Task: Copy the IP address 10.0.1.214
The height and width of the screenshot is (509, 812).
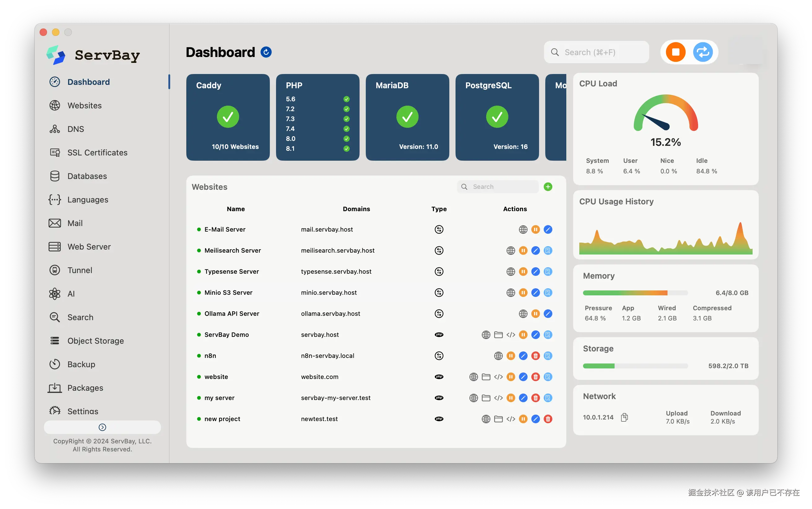Action: click(x=624, y=417)
